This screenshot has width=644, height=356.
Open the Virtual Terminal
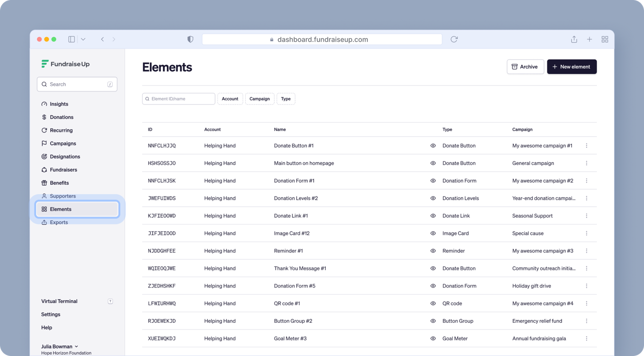(x=59, y=301)
